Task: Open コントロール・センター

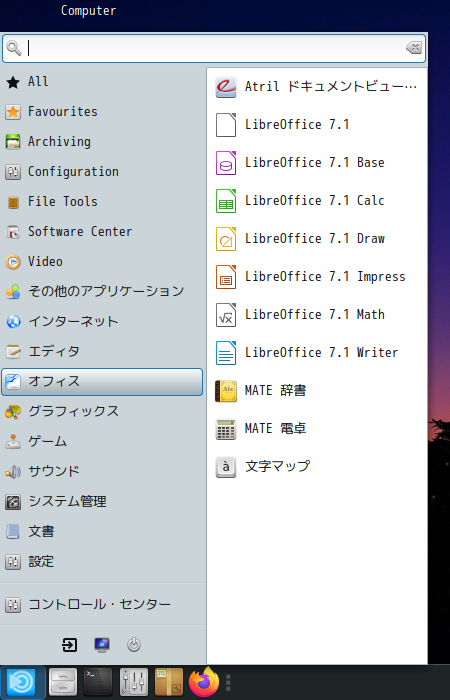Action: (102, 605)
